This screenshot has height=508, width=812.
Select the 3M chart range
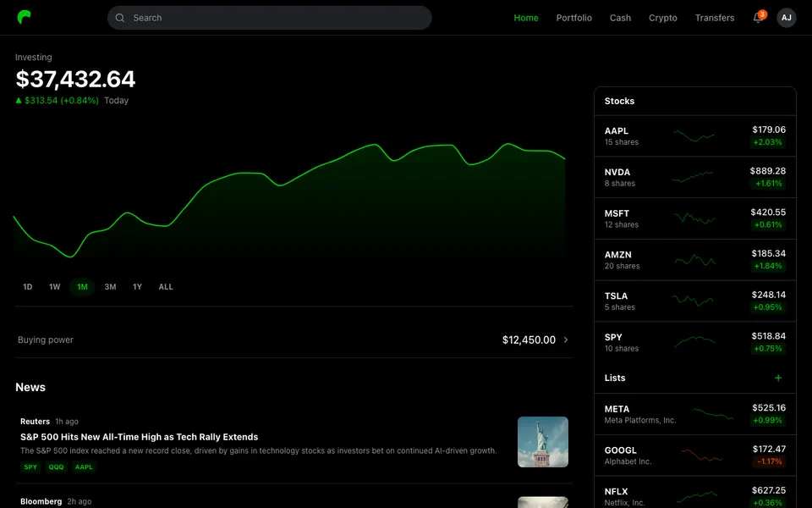tap(110, 287)
